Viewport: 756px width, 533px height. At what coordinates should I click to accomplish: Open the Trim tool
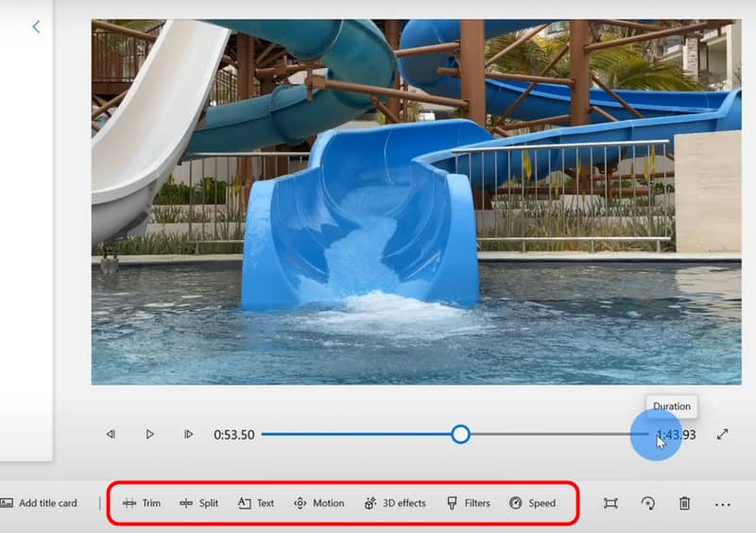pyautogui.click(x=142, y=503)
